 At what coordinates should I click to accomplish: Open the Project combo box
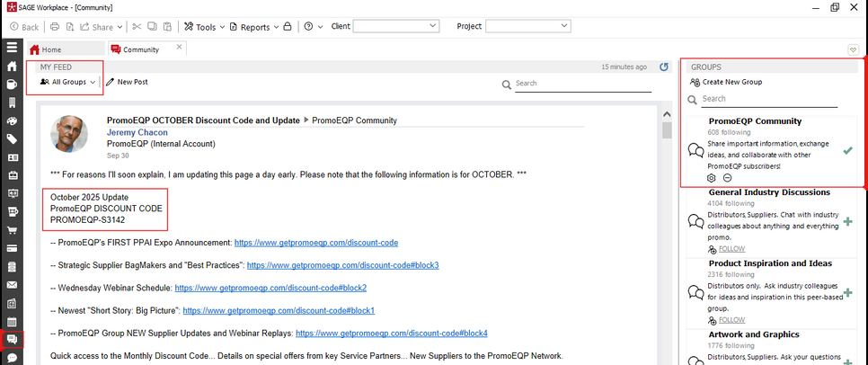coord(527,26)
